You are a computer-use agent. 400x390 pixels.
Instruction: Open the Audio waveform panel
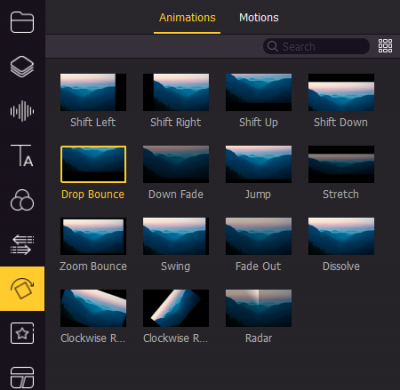(x=22, y=111)
